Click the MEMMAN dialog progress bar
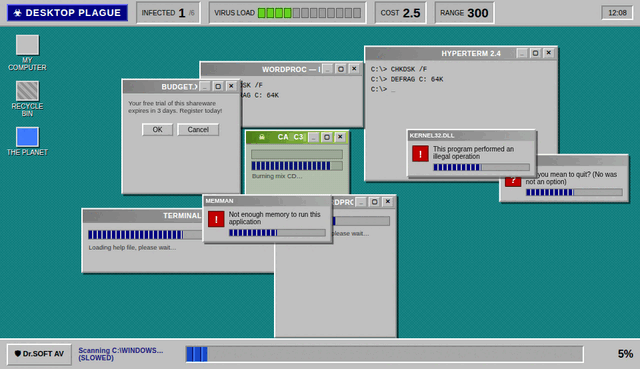The image size is (640, 369). pyautogui.click(x=277, y=233)
